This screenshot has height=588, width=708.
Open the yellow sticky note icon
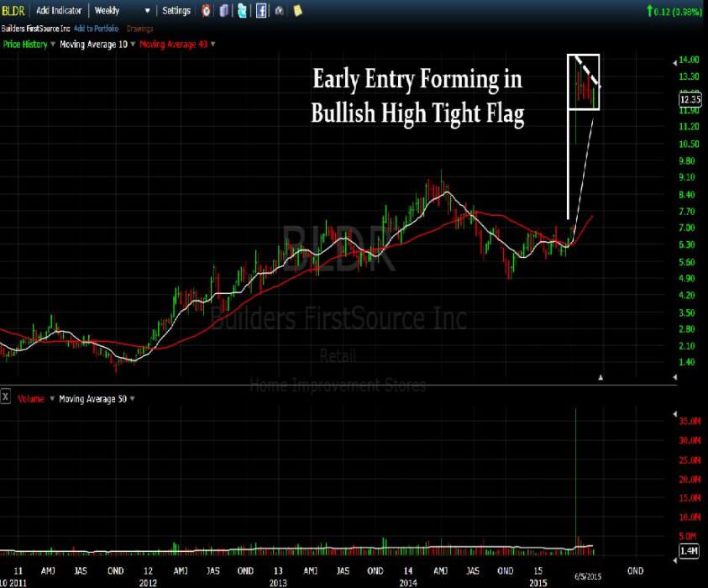point(297,10)
